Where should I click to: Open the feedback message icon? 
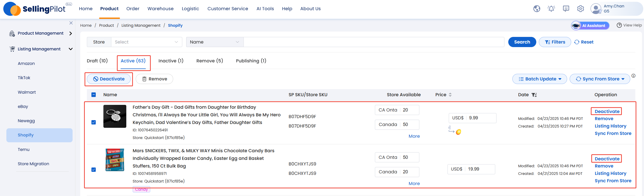[566, 9]
